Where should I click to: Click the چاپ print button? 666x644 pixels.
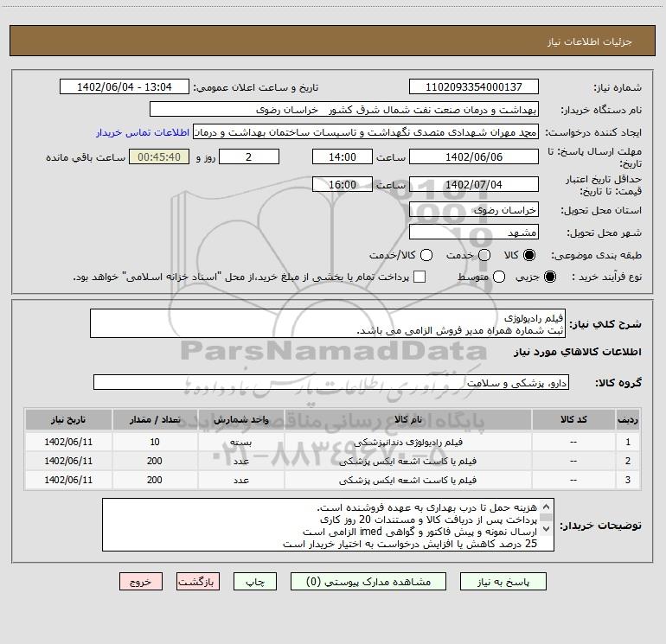tap(255, 582)
